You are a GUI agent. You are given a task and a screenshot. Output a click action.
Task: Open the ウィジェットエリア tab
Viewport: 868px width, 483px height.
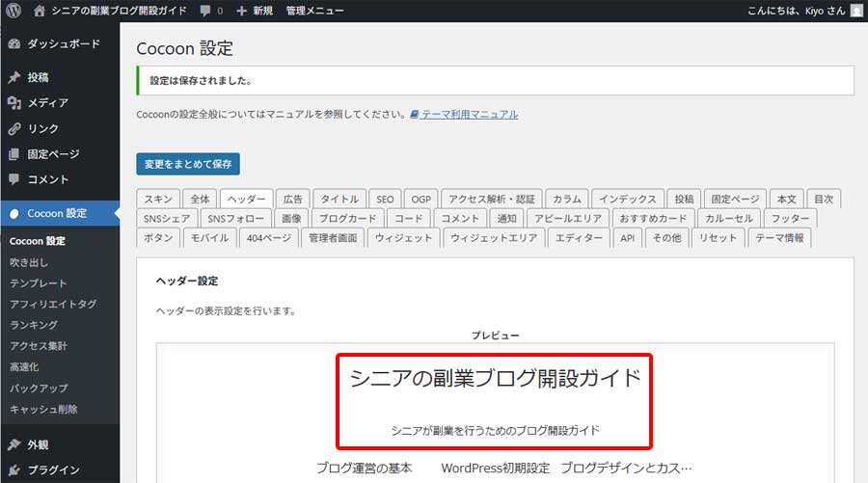point(494,238)
